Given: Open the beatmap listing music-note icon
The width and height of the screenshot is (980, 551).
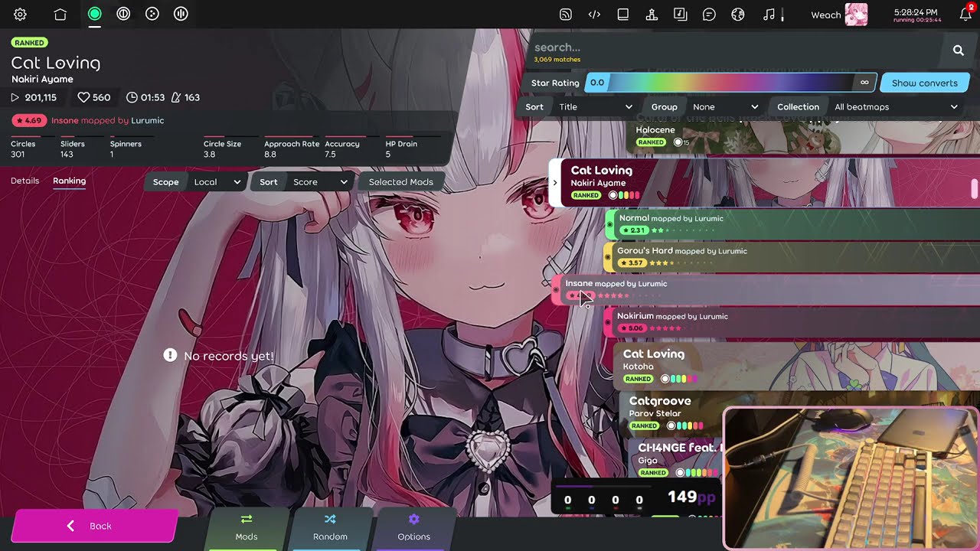Looking at the screenshot, I should point(681,14).
